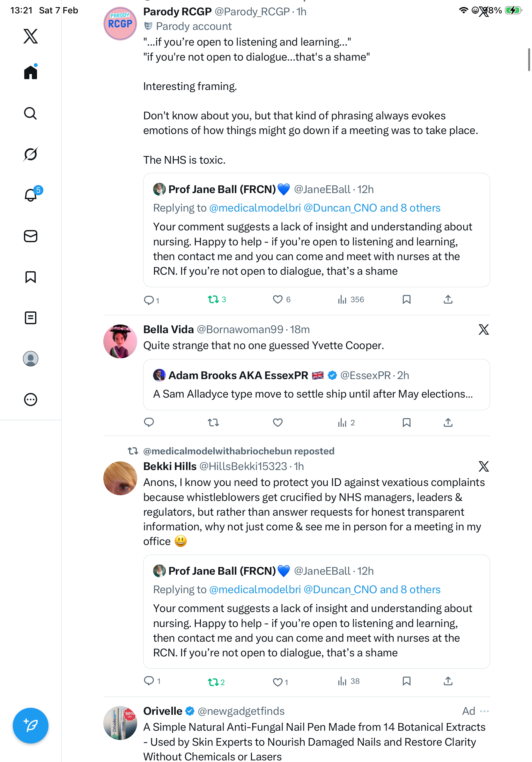Open Bekki Hills profile picture
The image size is (532, 762).
point(120,478)
